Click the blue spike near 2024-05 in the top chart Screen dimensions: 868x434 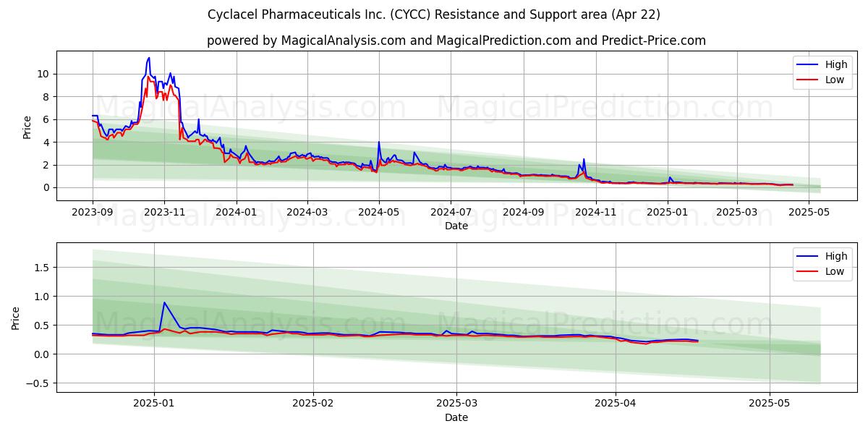(378, 142)
